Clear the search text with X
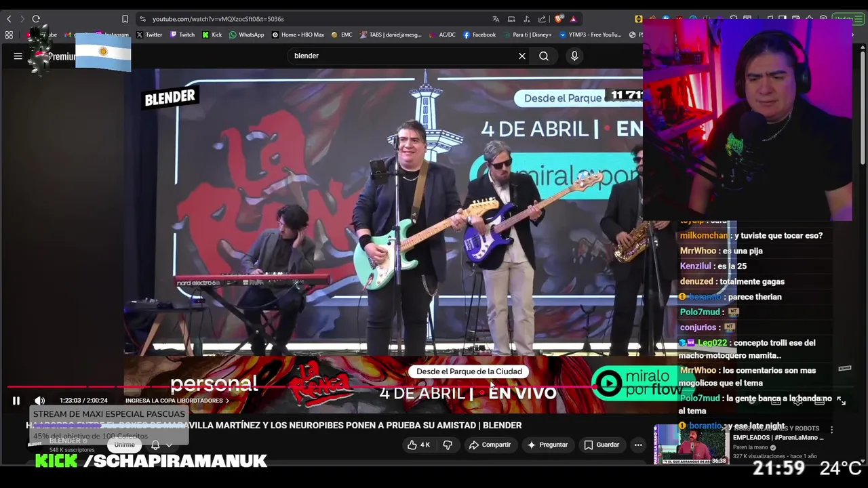 click(x=522, y=56)
